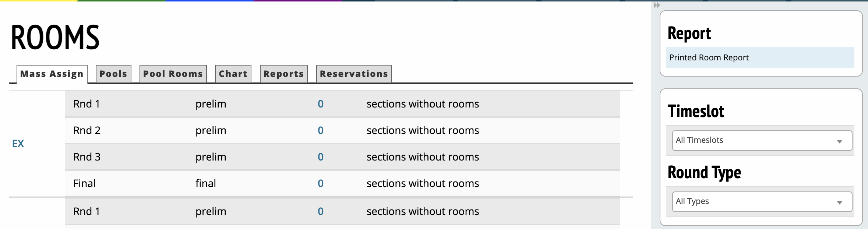Open the Reservations tab
The height and width of the screenshot is (229, 868).
[354, 74]
